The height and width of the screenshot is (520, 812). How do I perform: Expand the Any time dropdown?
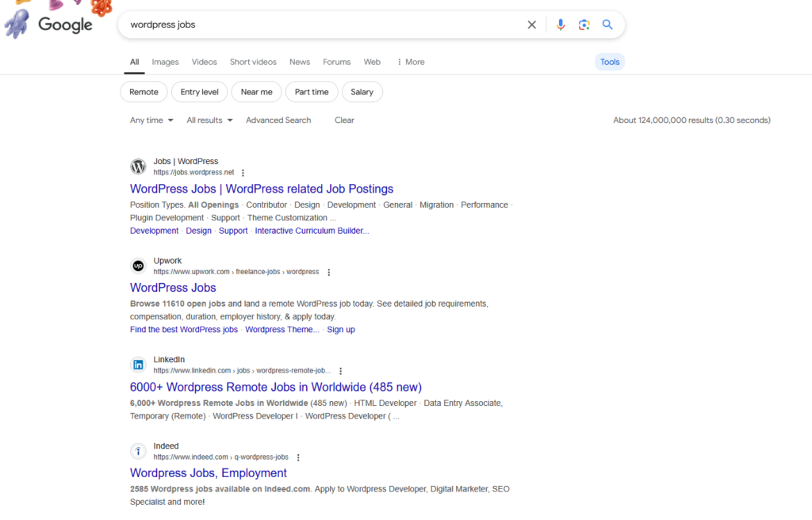[151, 120]
